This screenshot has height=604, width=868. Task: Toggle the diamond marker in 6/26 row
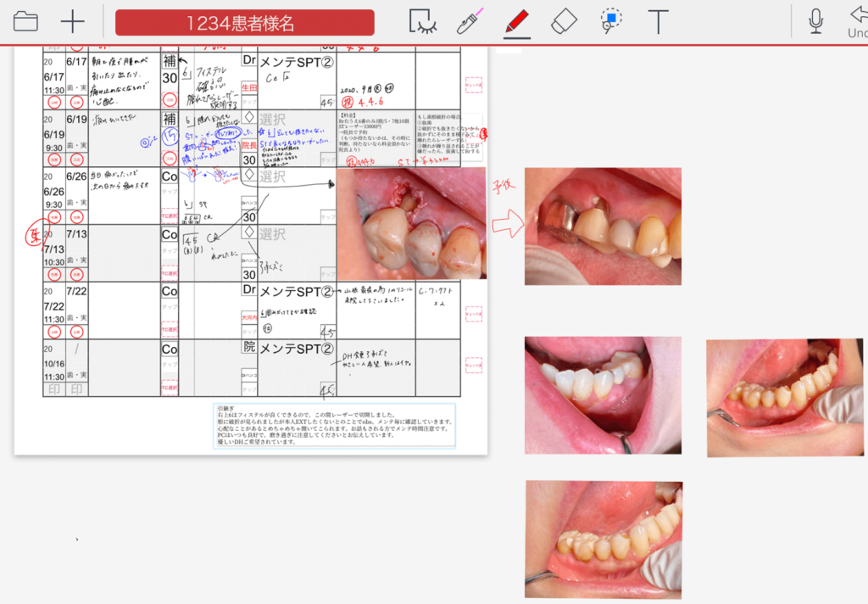pyautogui.click(x=249, y=175)
